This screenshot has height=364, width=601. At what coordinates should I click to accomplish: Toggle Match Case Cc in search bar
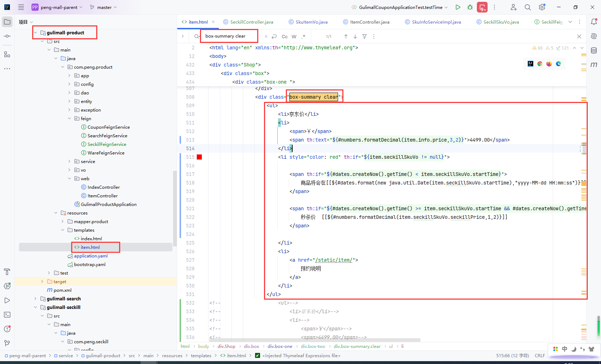(285, 36)
